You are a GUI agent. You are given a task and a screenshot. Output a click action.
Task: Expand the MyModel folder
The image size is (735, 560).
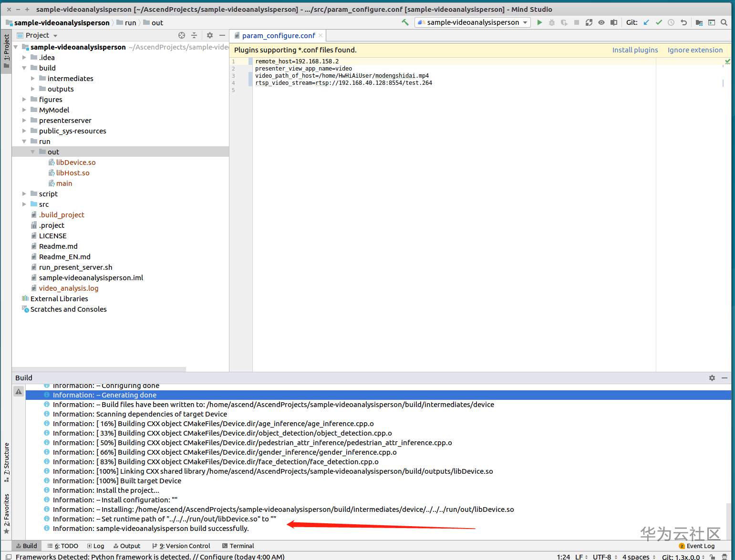pyautogui.click(x=24, y=110)
